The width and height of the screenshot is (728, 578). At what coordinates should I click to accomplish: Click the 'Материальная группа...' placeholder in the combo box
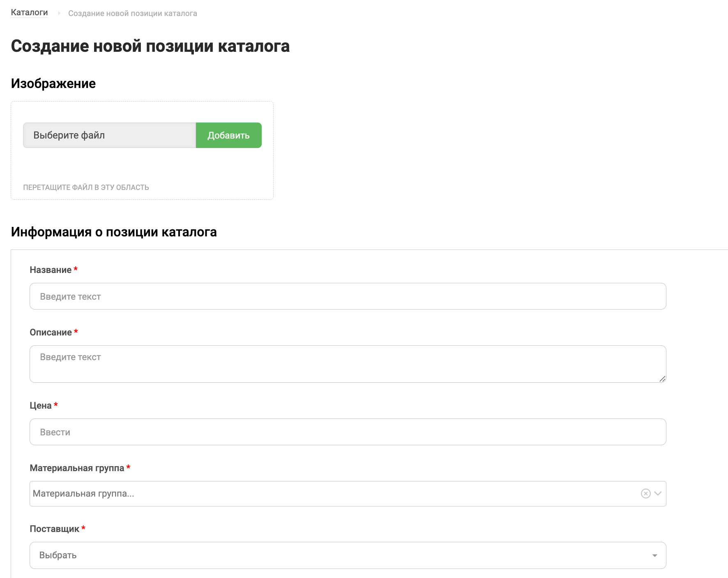coord(83,494)
